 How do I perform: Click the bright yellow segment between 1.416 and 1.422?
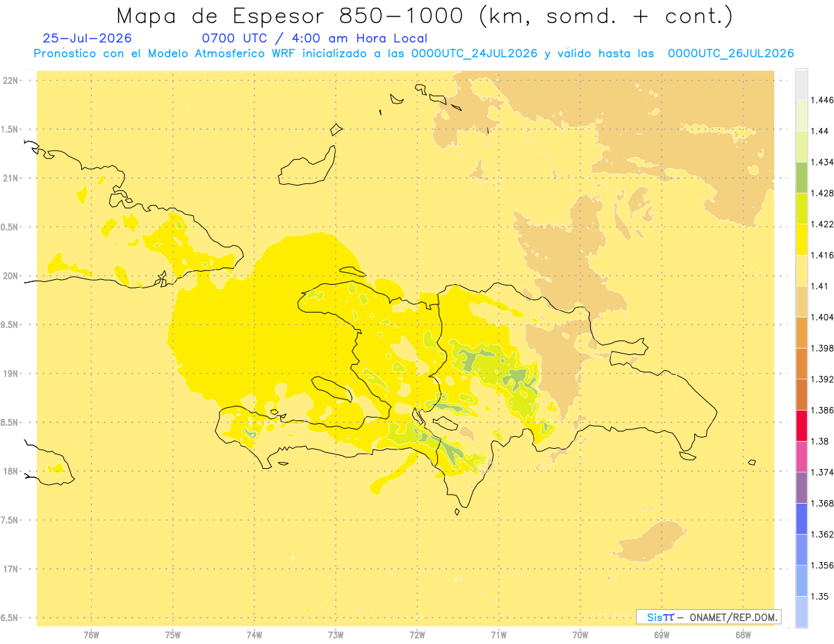(x=801, y=240)
